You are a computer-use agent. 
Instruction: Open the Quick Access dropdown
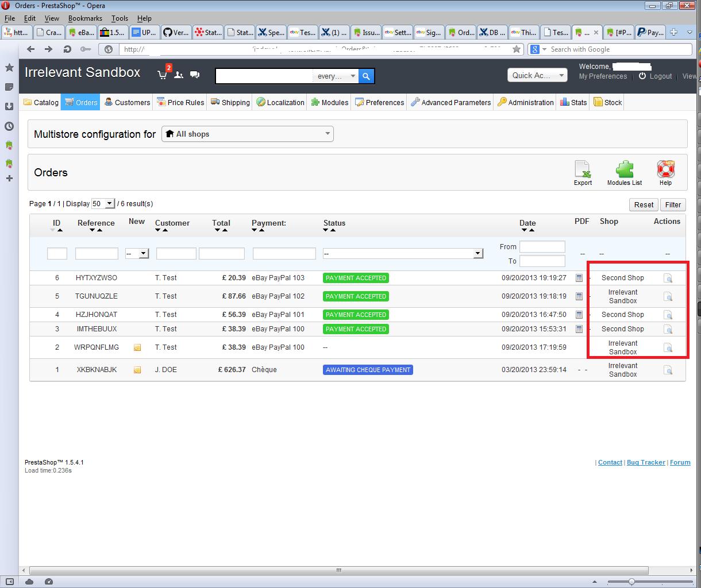tap(537, 75)
